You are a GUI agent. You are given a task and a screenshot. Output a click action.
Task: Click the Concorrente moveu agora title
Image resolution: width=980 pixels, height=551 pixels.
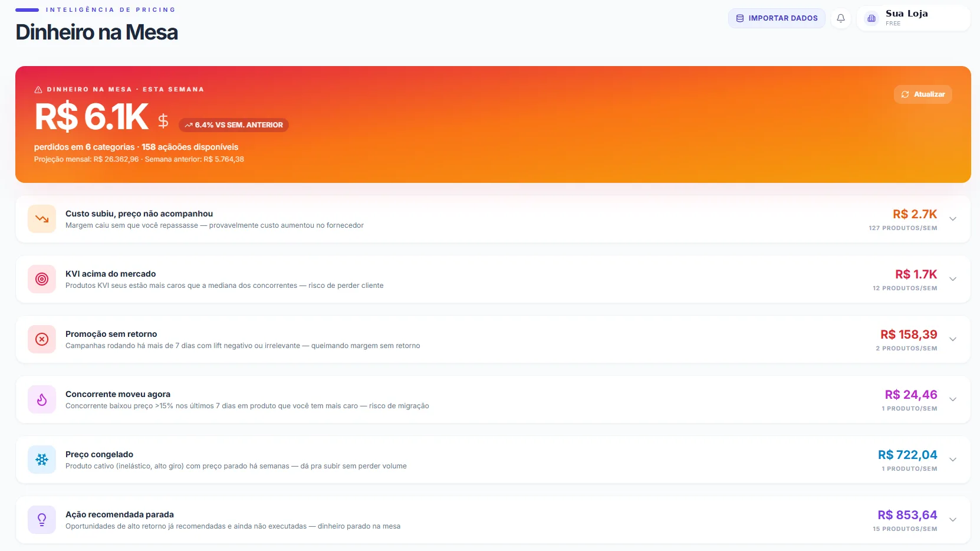tap(118, 394)
